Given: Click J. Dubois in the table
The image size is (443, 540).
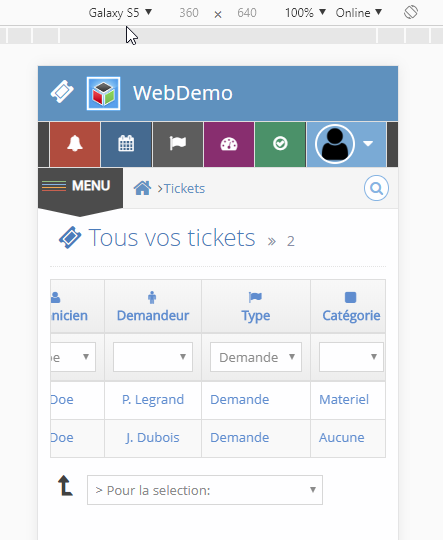Looking at the screenshot, I should pos(153,438).
